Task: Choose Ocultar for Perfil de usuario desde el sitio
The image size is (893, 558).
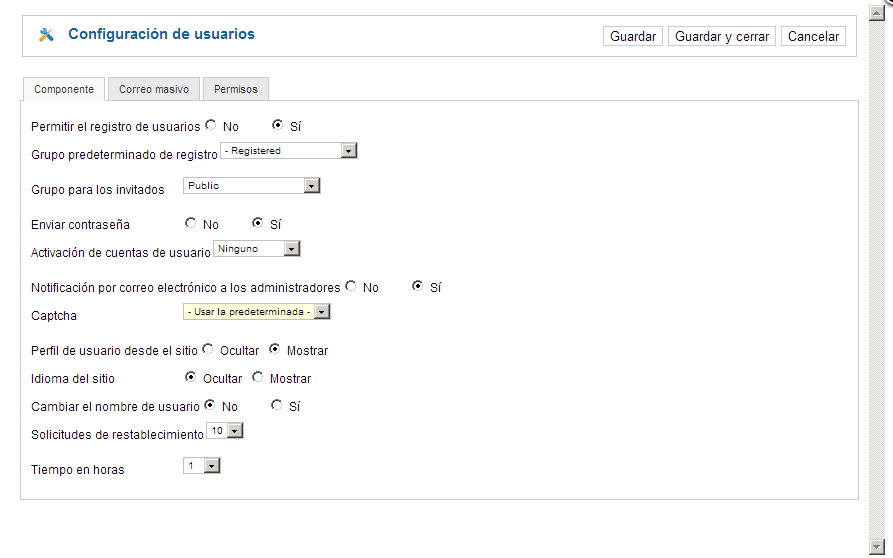Action: (208, 349)
